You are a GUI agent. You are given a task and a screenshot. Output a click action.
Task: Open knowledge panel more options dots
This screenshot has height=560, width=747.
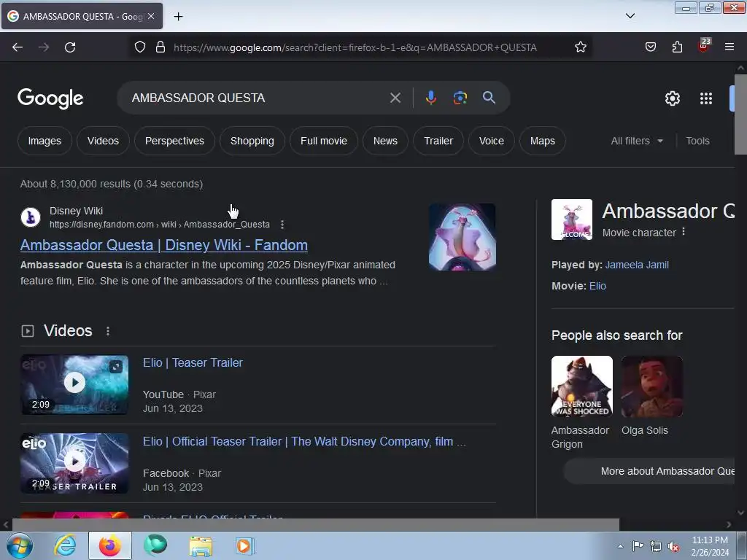(x=684, y=232)
